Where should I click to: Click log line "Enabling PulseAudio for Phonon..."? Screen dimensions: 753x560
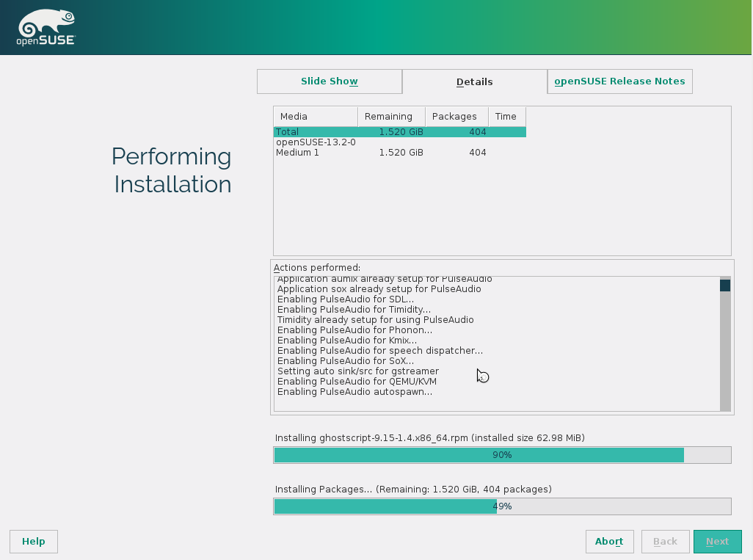coord(354,330)
